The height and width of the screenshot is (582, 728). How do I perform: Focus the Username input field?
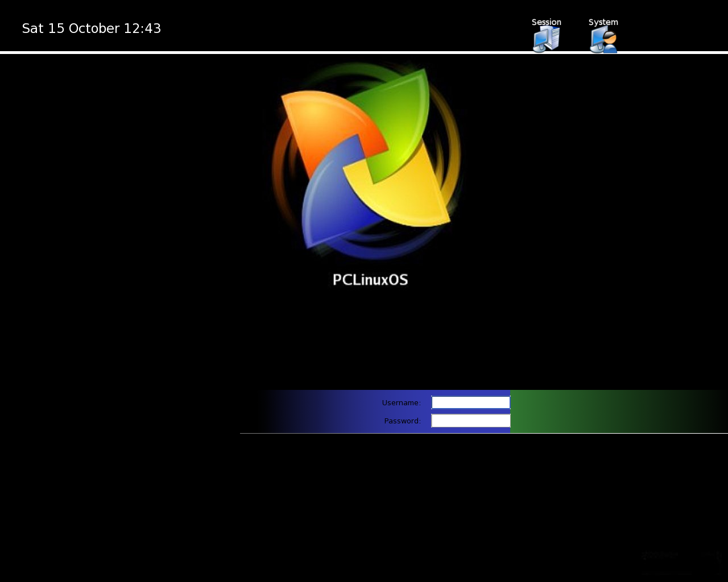click(471, 402)
